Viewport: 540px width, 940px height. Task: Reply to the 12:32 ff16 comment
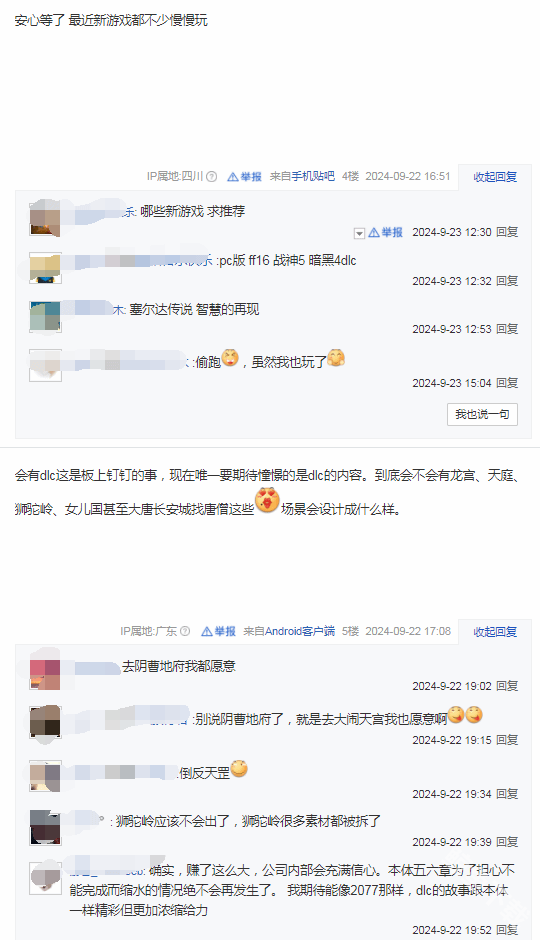pos(507,281)
